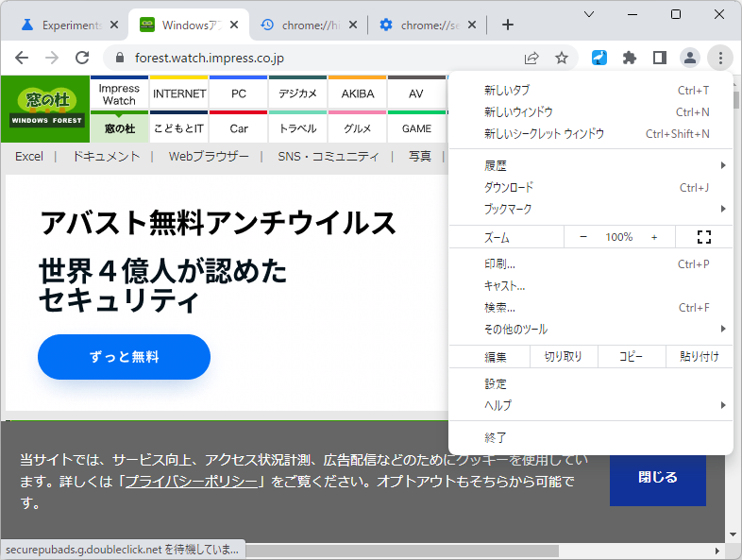Expand the 履歴 submenu

click(x=591, y=165)
